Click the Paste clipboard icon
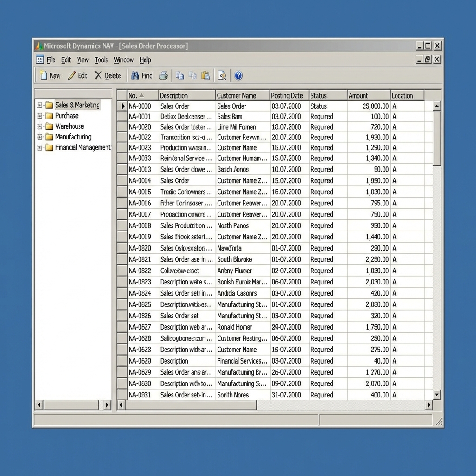 pyautogui.click(x=206, y=75)
